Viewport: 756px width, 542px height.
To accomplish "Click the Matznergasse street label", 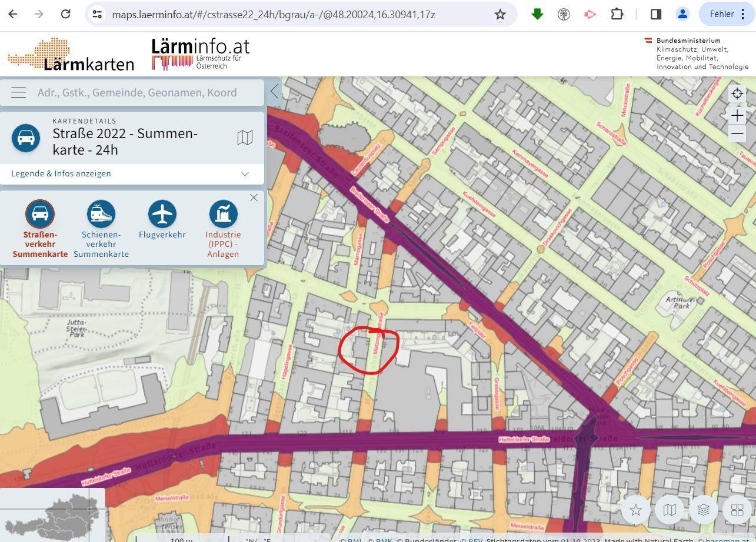I will click(379, 333).
